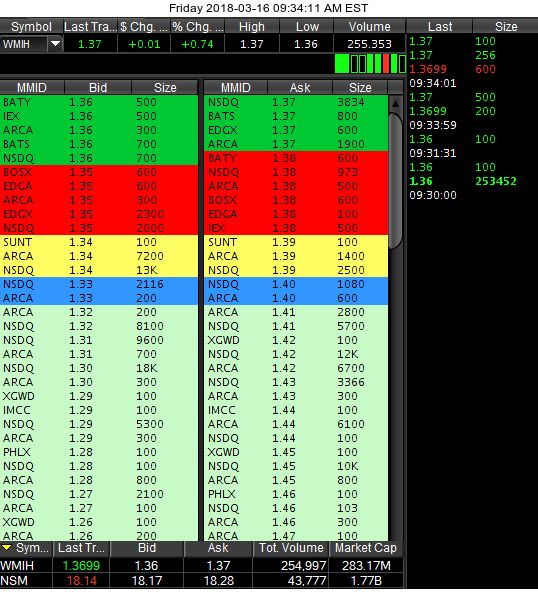Click the Symbol column header in quote bar
The height and width of the screenshot is (592, 538).
pyautogui.click(x=31, y=27)
